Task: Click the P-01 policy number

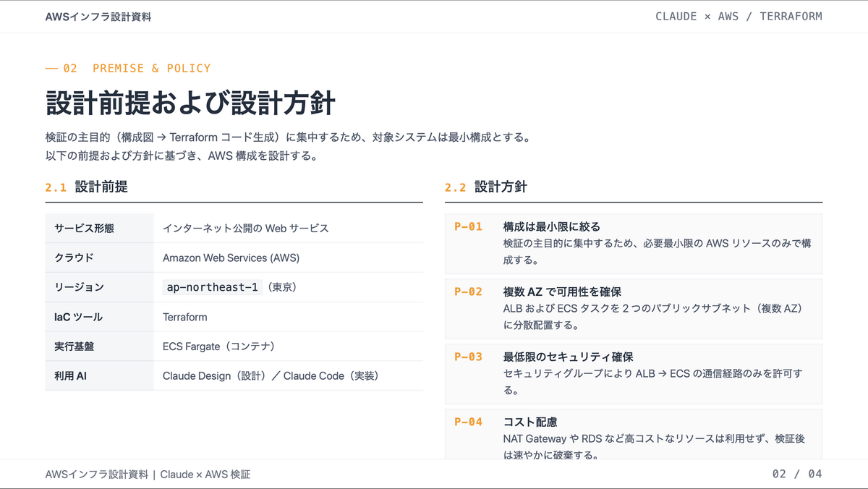Action: pos(468,226)
